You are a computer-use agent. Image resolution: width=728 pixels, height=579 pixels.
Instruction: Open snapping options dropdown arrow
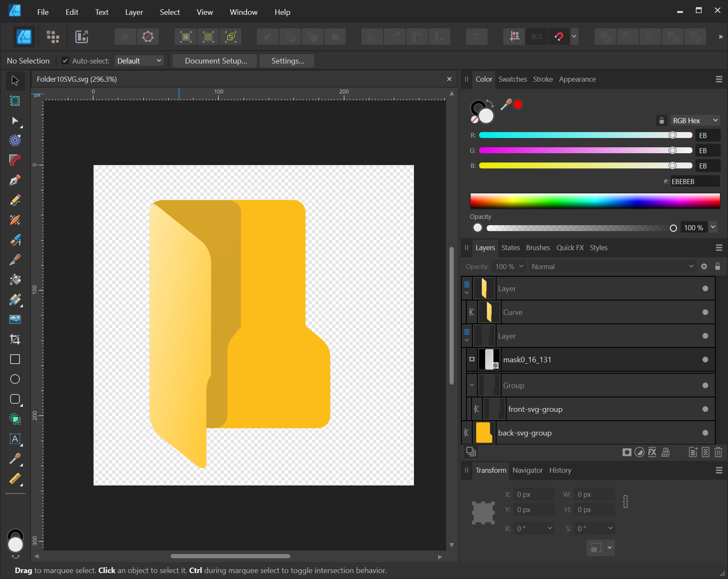tap(574, 37)
